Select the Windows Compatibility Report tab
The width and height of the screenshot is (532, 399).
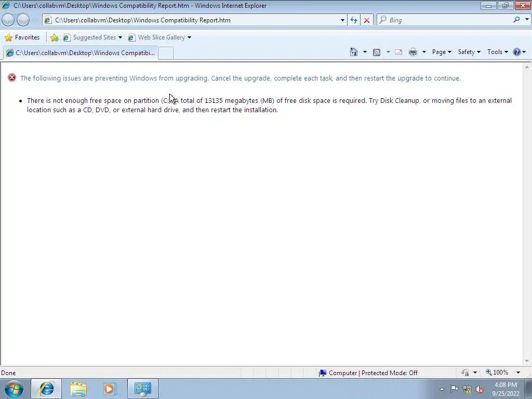pyautogui.click(x=81, y=53)
